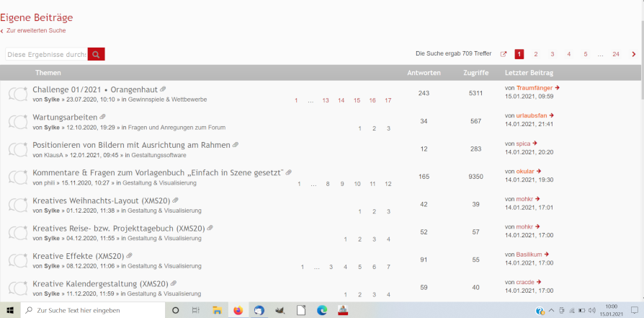644x318 pixels.
Task: Go to results page 3
Action: 553,54
